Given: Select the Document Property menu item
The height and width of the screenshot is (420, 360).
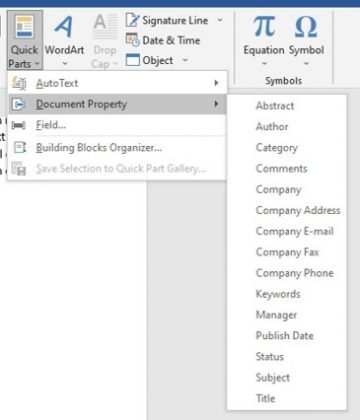Looking at the screenshot, I should (x=117, y=104).
